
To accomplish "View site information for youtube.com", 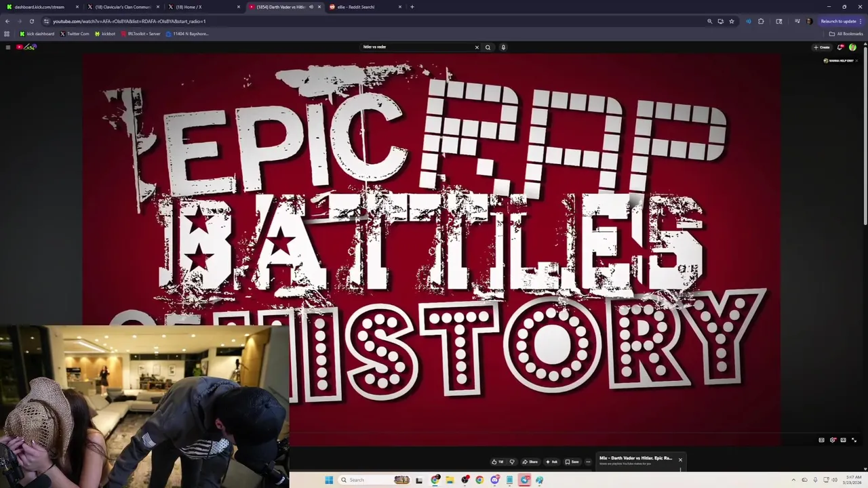I will click(46, 21).
